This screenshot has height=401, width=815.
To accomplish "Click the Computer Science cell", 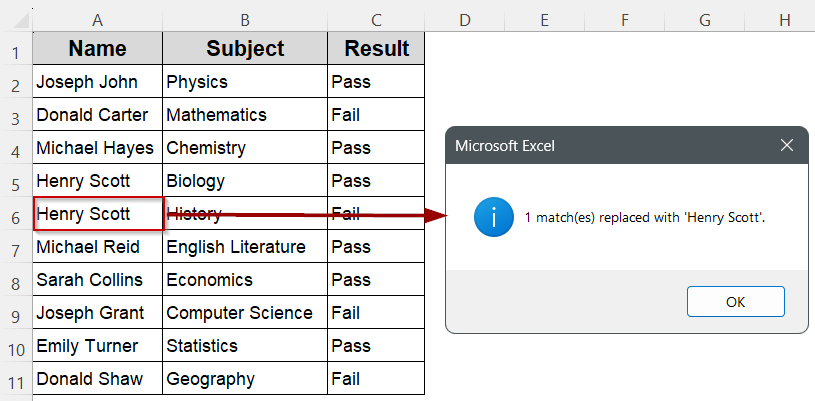I will [245, 313].
